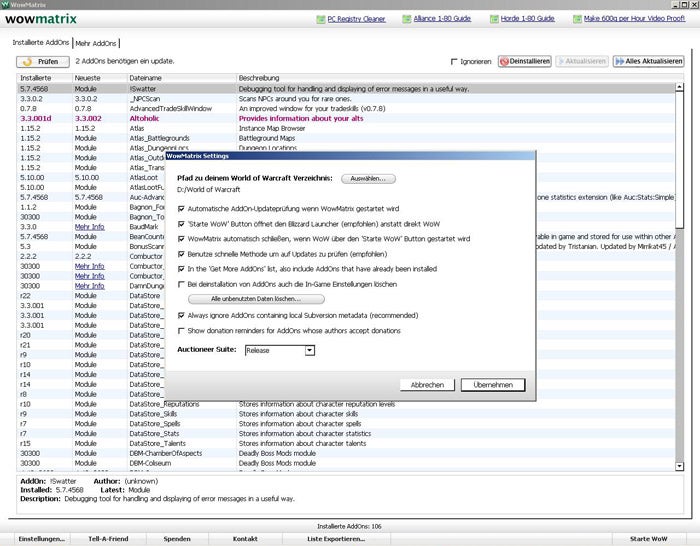Select the DataStore_Skills row

(x=346, y=414)
